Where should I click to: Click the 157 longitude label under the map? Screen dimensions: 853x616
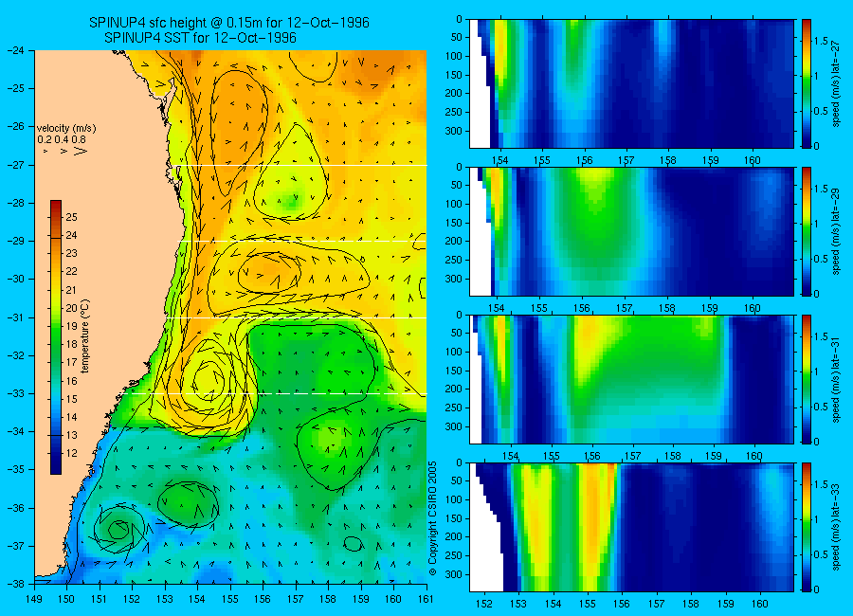[296, 599]
